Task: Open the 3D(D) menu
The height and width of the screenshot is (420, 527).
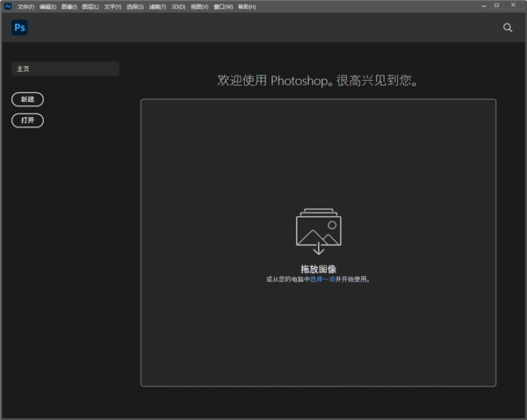Action: tap(178, 6)
